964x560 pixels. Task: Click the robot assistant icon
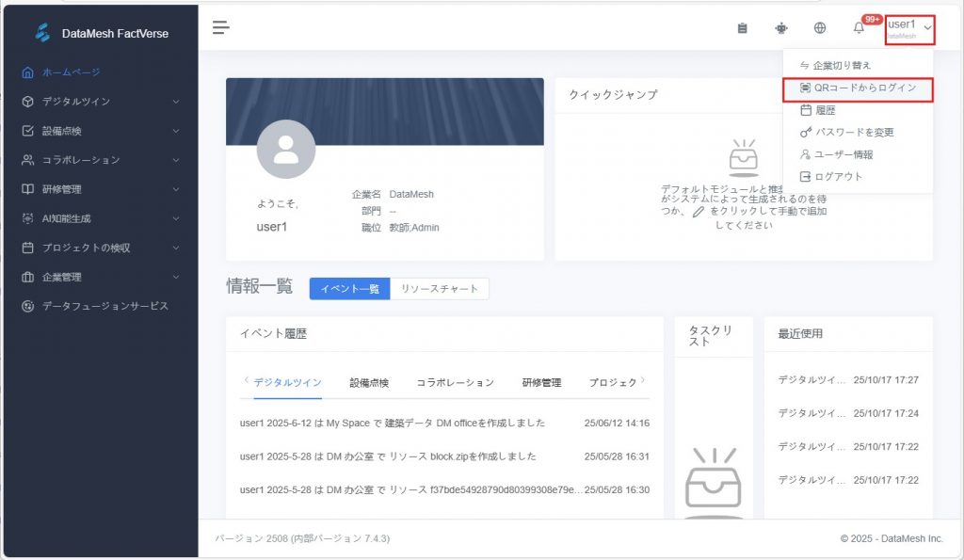tap(780, 28)
